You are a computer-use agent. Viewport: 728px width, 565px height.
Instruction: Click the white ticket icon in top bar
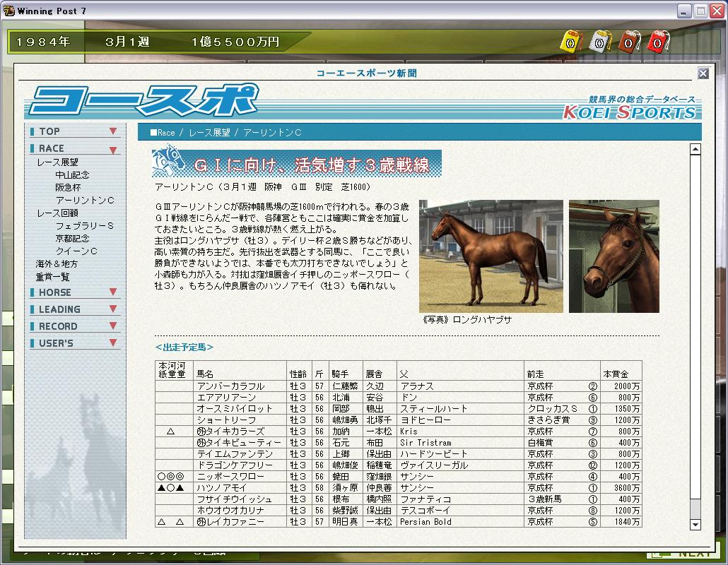point(599,42)
